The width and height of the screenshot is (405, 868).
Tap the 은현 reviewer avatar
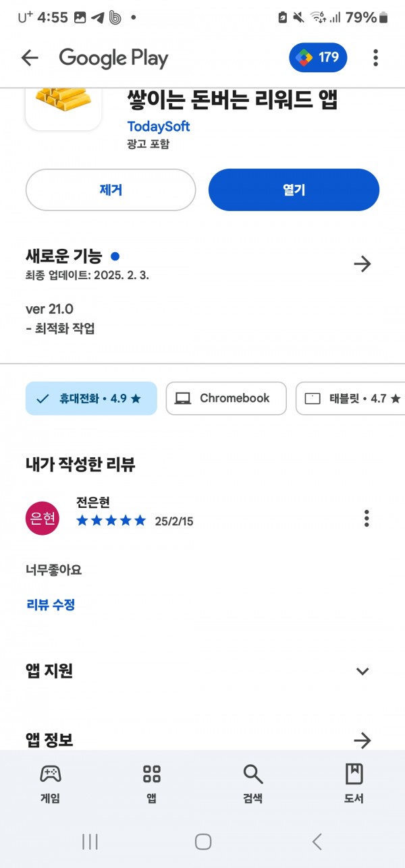click(42, 518)
